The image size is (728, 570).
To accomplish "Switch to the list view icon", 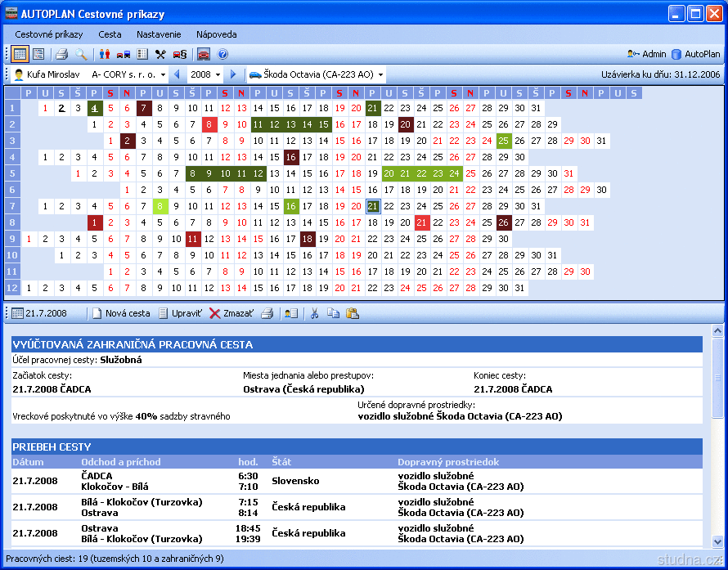I will click(38, 54).
